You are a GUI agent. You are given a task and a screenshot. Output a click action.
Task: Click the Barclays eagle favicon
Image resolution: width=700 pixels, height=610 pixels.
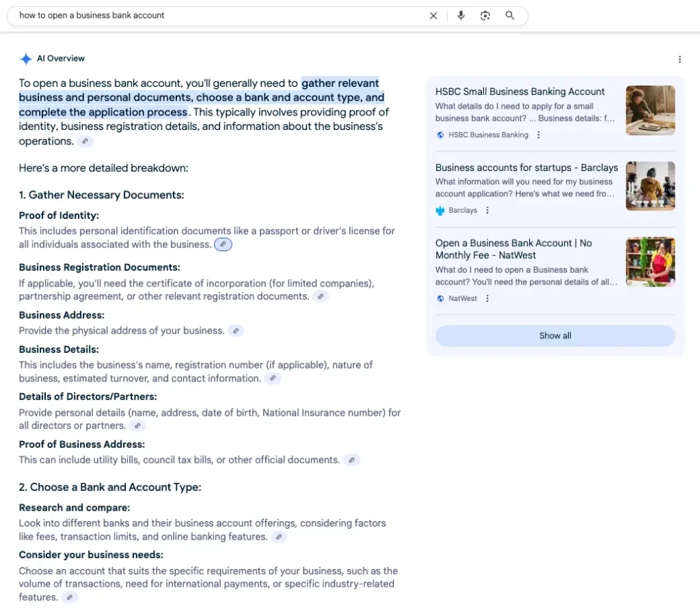pyautogui.click(x=440, y=211)
